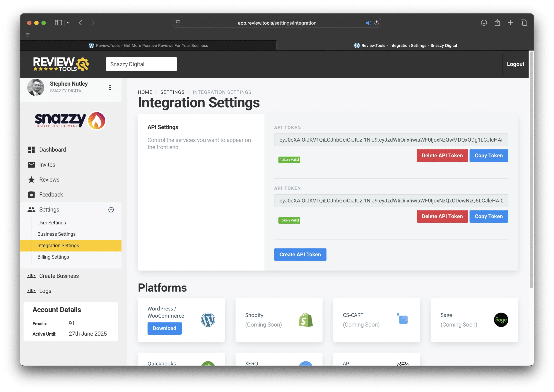The width and height of the screenshot is (554, 392).
Task: Click the Feedback clipboard icon
Action: [x=31, y=195]
